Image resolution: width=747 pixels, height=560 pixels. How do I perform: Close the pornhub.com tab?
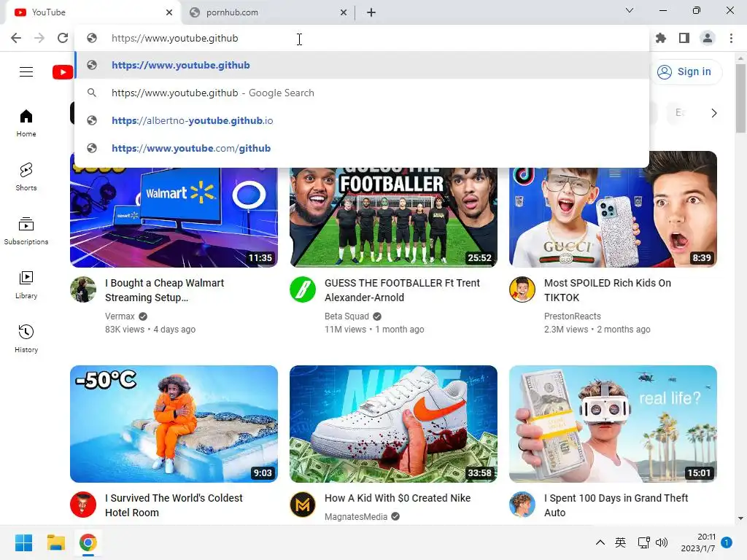point(344,12)
